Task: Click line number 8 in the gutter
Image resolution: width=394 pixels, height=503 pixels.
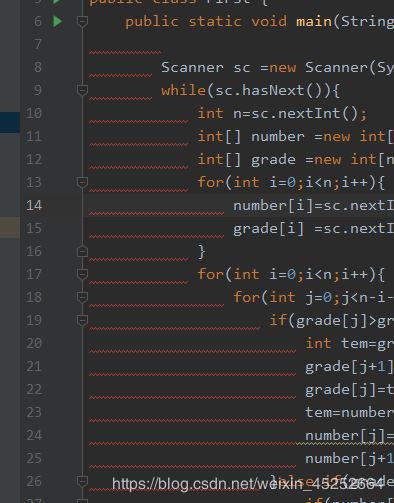Action: click(x=38, y=67)
